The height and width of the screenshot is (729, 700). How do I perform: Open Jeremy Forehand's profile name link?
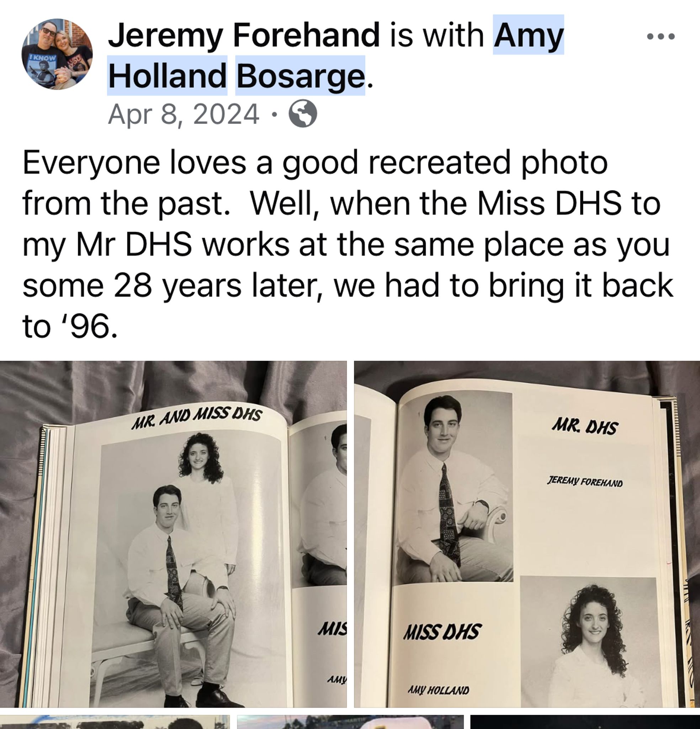tap(244, 35)
